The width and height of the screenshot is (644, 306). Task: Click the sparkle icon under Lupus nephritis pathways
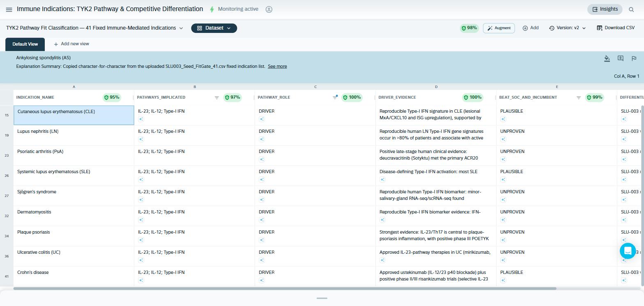click(141, 139)
